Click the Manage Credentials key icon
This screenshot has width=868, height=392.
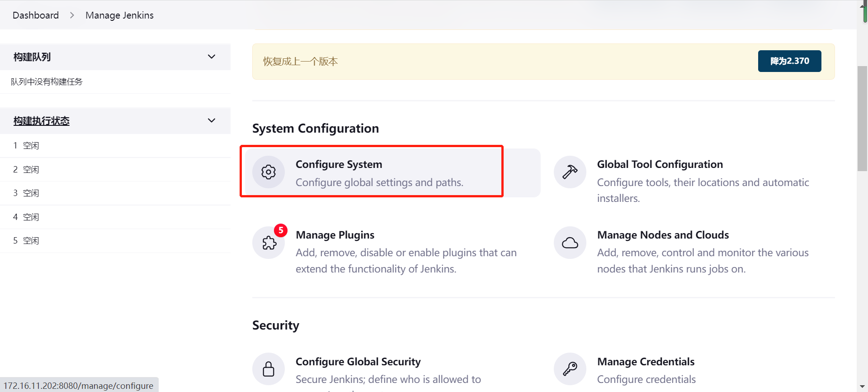570,369
